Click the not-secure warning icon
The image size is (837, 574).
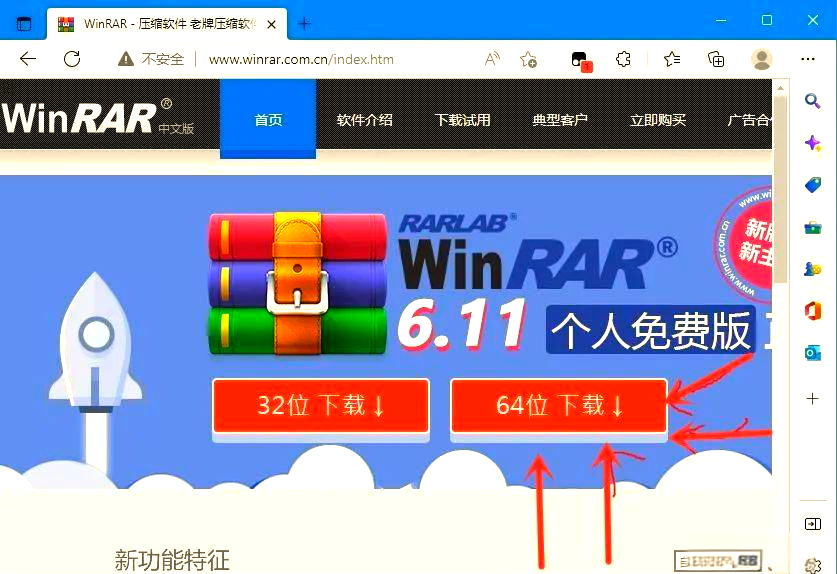point(125,59)
